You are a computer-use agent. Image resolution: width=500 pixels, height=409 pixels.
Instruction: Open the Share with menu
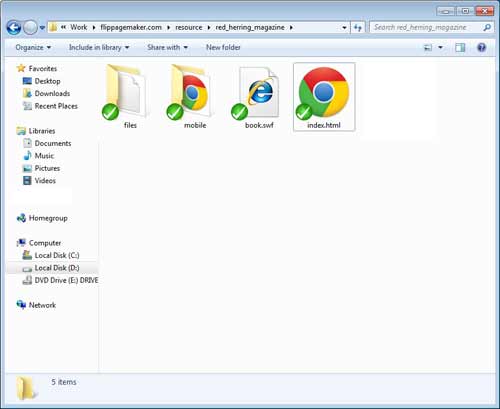[x=167, y=47]
